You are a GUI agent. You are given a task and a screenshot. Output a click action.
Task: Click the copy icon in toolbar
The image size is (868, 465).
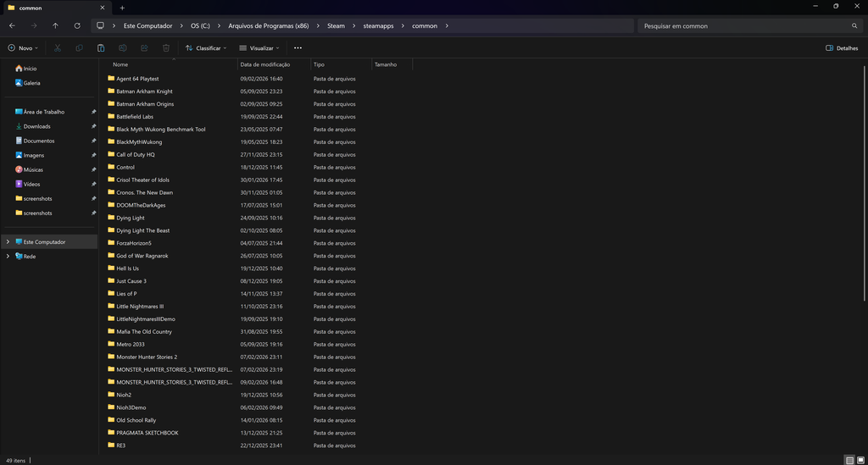pos(79,48)
